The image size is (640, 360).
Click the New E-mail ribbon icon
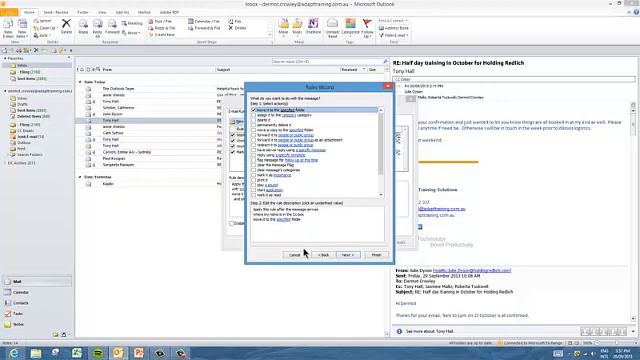(x=8, y=25)
